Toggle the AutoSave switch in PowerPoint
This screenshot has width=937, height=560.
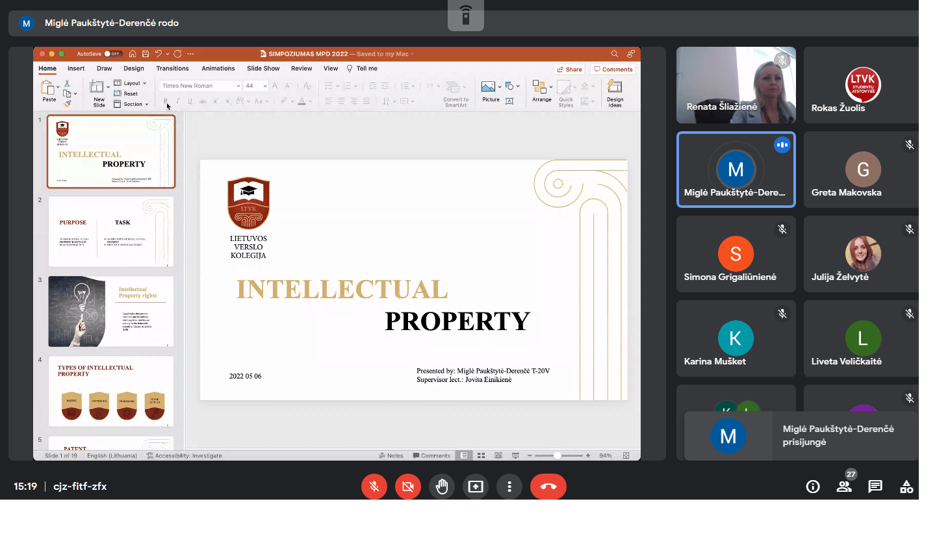click(113, 54)
